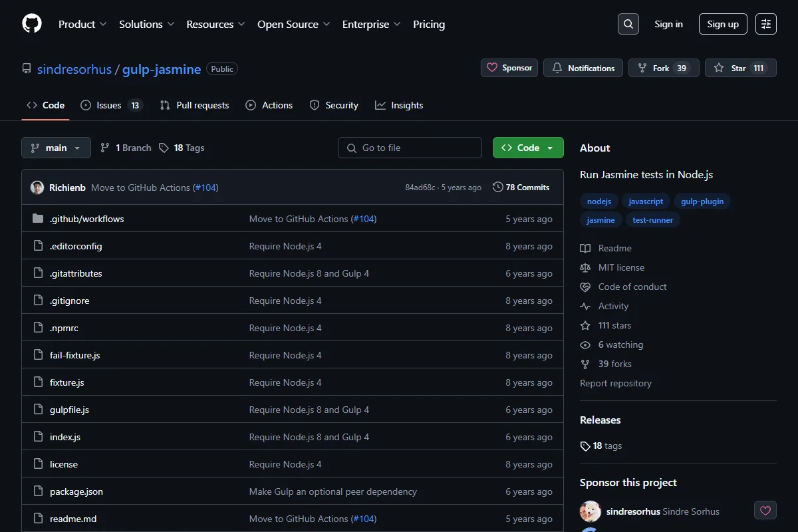Open the Insights tab
This screenshot has width=798, height=532.
click(x=399, y=105)
